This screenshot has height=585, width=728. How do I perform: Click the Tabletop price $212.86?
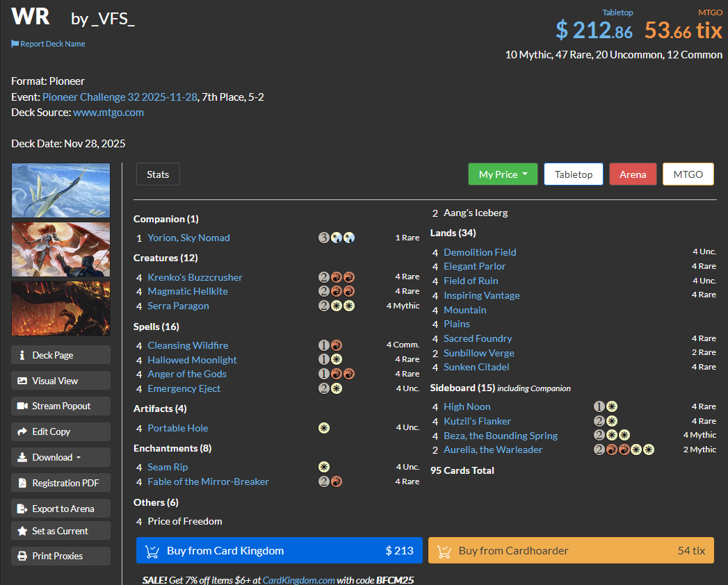(x=594, y=30)
